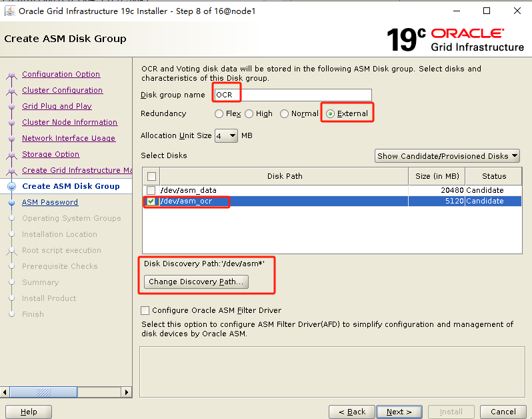Uncheck the /dev/asm_ocr disk checkbox

tap(151, 201)
